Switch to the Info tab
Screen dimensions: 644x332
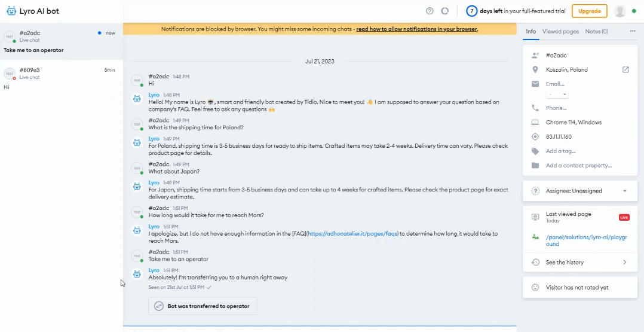tap(530, 32)
